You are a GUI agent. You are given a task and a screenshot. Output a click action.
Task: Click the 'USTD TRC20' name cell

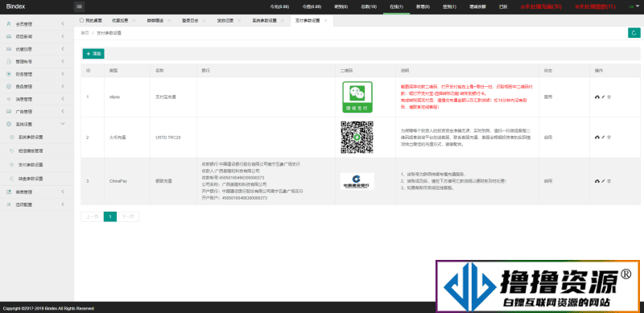click(168, 138)
